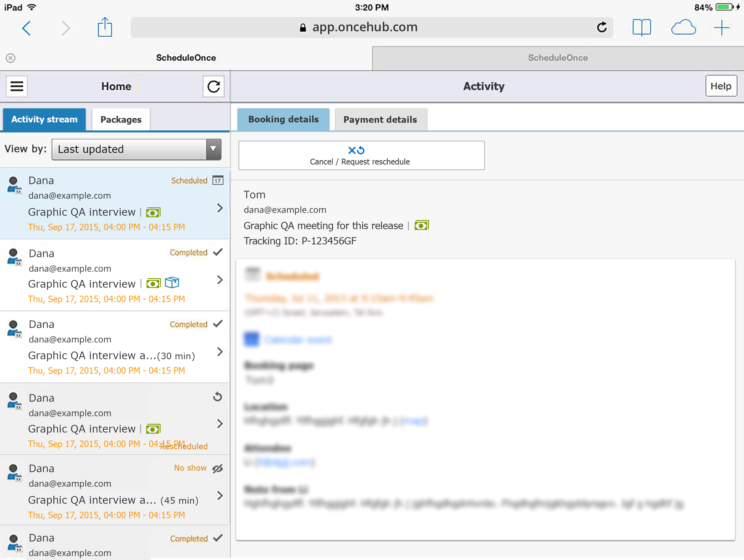This screenshot has width=744, height=560.
Task: Click the No show crossed-eye icon
Action: [x=218, y=468]
